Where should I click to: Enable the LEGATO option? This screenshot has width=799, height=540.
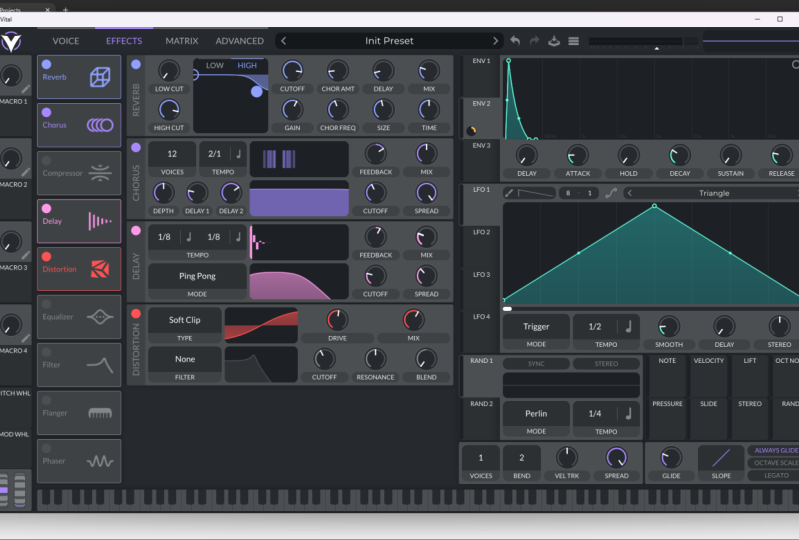coord(775,475)
